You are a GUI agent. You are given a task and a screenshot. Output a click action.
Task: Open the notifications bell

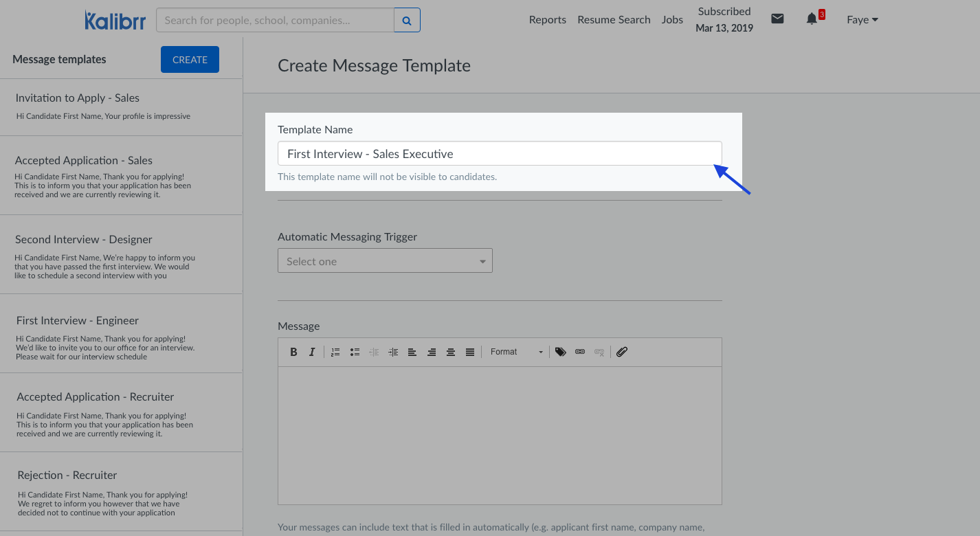pyautogui.click(x=812, y=19)
